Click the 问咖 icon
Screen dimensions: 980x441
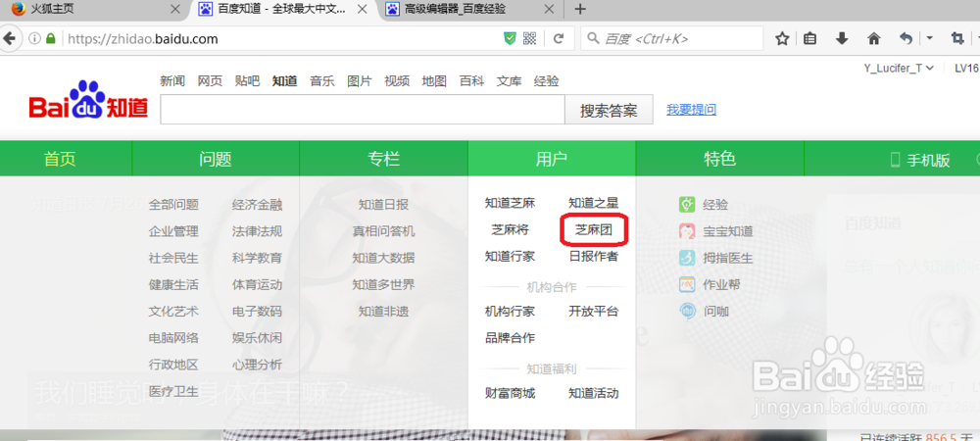click(x=687, y=311)
